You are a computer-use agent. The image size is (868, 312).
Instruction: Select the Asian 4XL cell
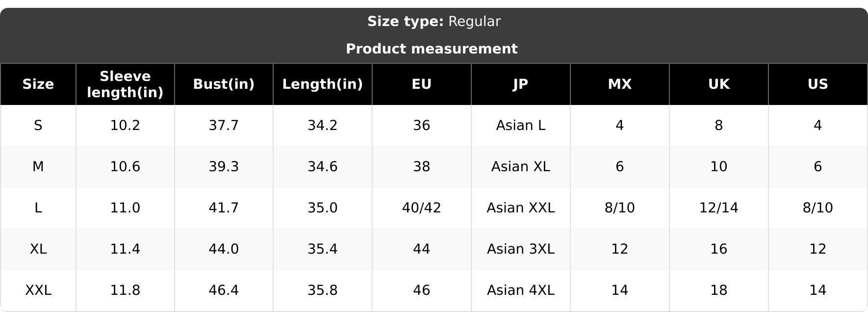pos(521,290)
